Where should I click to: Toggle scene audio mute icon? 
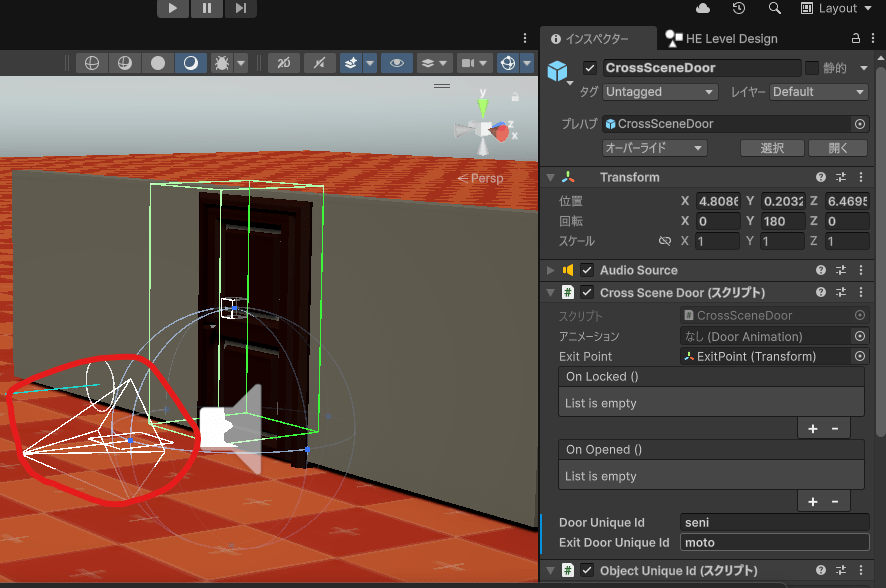click(319, 63)
